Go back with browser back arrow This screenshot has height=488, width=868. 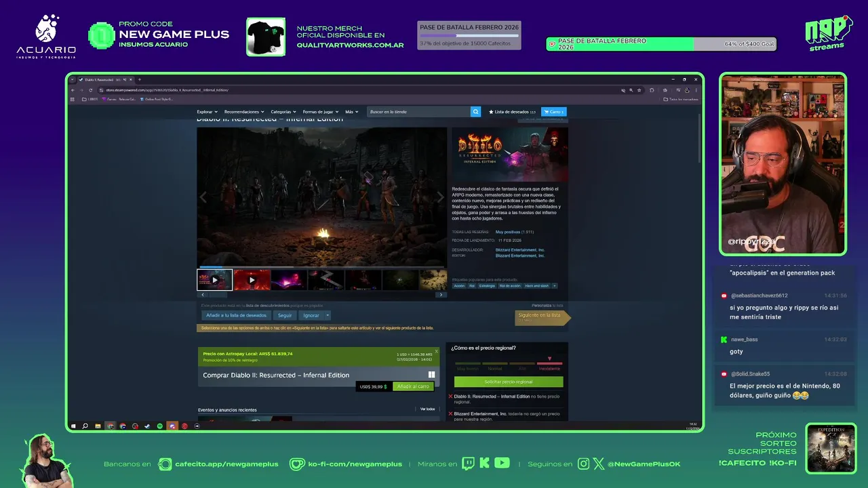click(74, 90)
